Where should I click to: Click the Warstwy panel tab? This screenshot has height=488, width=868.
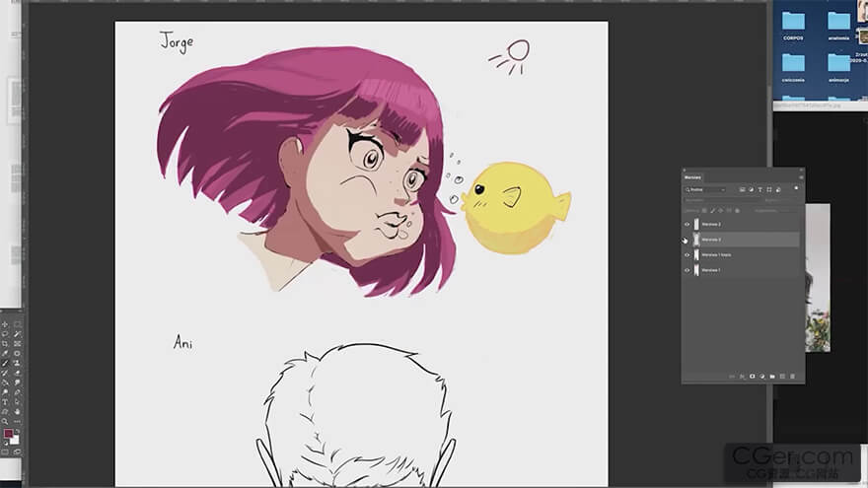pyautogui.click(x=694, y=178)
